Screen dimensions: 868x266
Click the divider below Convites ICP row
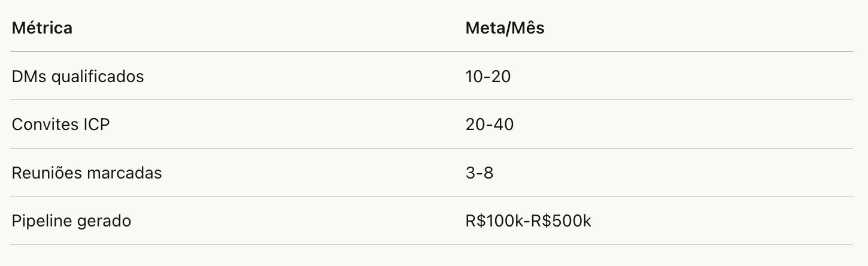point(431,148)
